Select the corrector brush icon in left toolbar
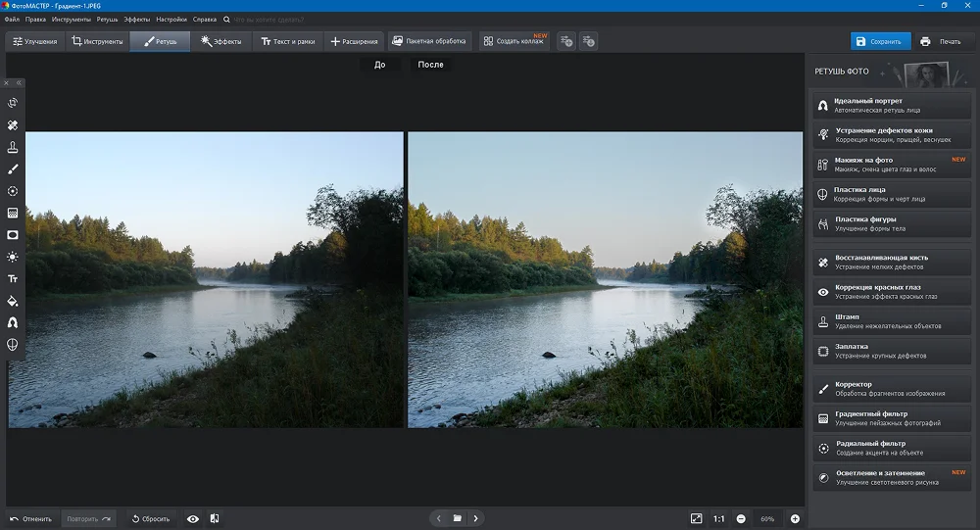Viewport: 980px width, 530px height. point(13,169)
